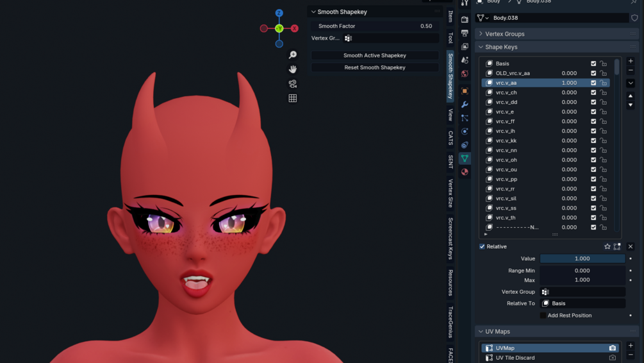
Task: Switch perspective/orthographic grid icon
Action: (x=292, y=98)
